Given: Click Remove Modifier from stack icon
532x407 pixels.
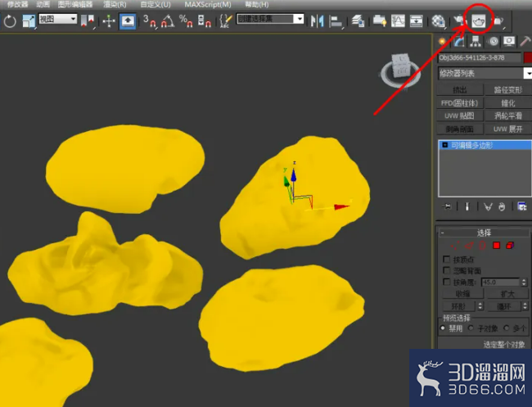Looking at the screenshot, I should tap(502, 206).
